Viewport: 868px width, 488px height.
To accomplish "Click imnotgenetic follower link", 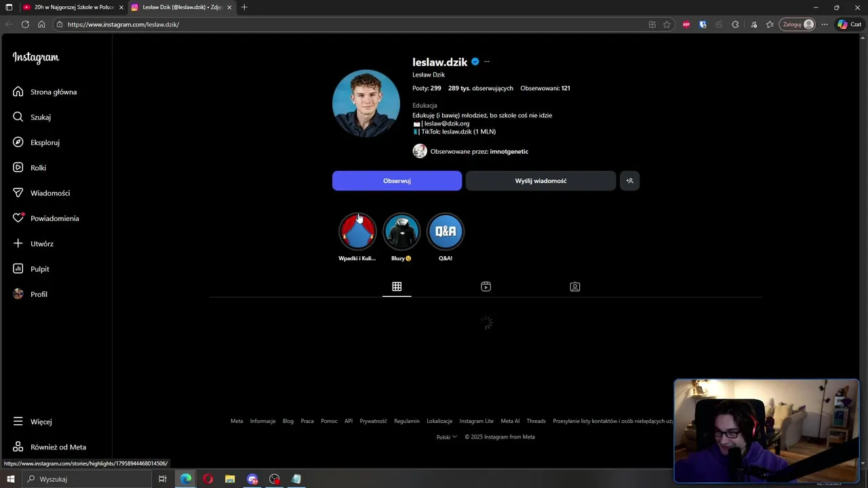I will [x=509, y=151].
